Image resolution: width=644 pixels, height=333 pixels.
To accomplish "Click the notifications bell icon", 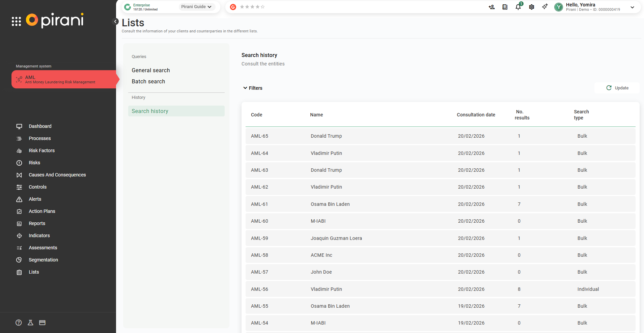I will tap(518, 7).
